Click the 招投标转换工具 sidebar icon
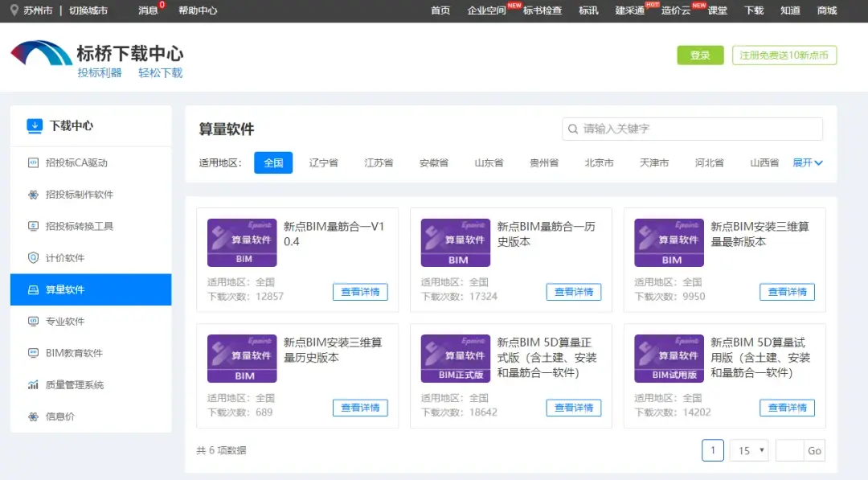868x480 pixels. [33, 226]
